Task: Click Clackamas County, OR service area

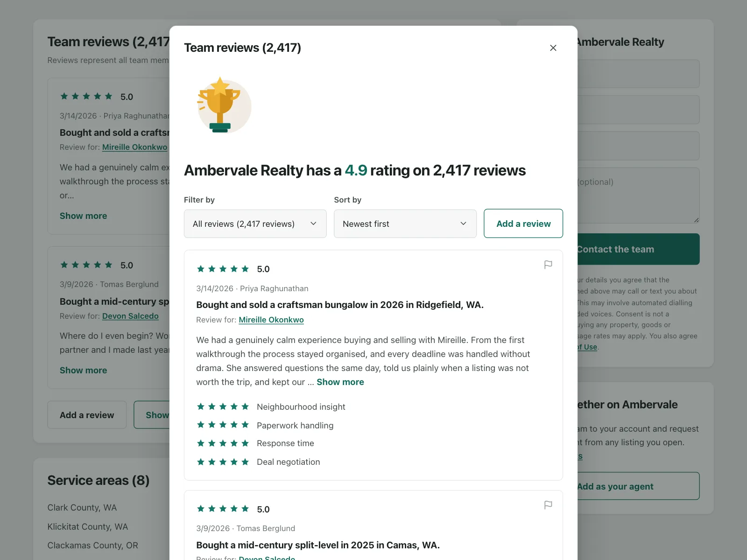Action: (x=92, y=545)
